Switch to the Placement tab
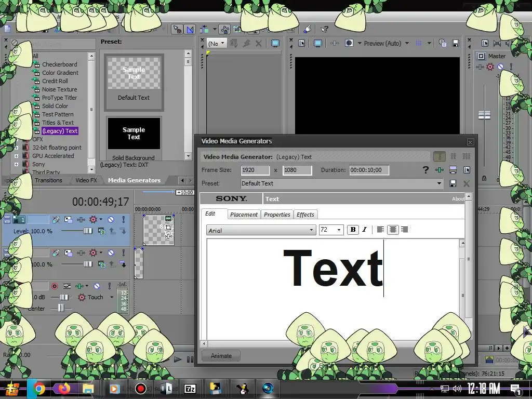The height and width of the screenshot is (399, 532). pyautogui.click(x=244, y=215)
